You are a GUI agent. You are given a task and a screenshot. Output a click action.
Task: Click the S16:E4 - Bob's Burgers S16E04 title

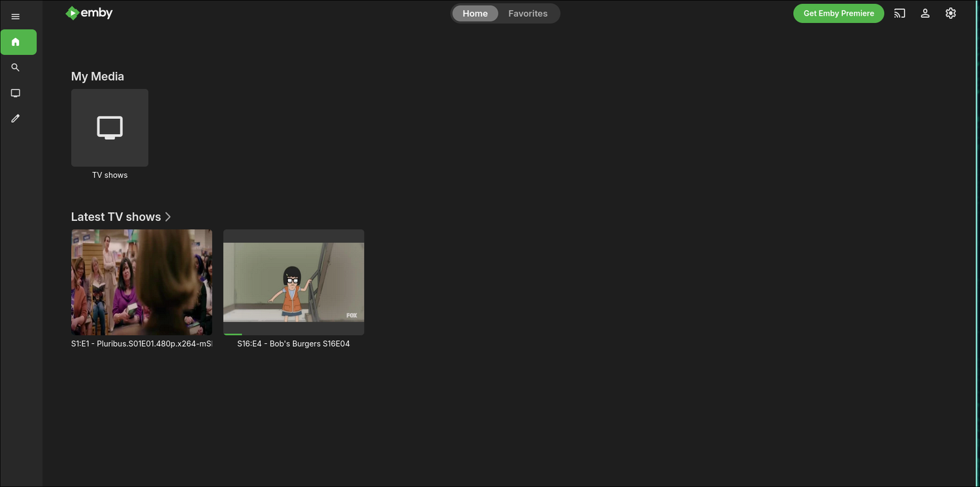(293, 344)
